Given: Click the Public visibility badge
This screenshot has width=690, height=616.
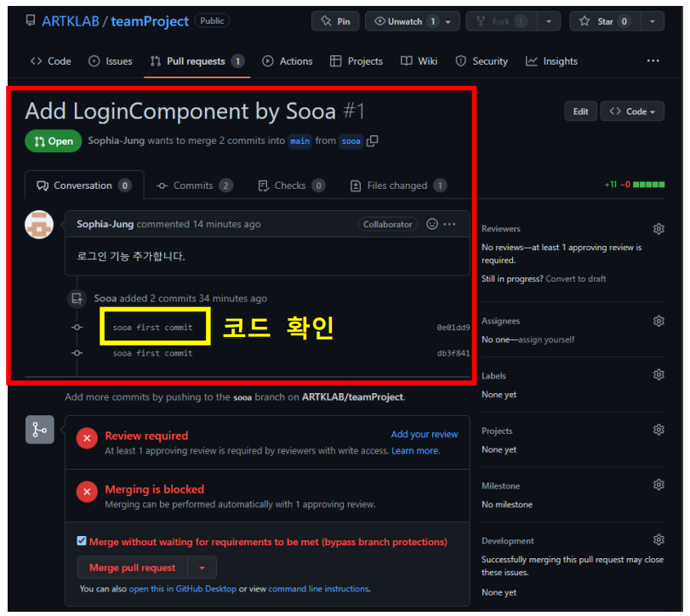Looking at the screenshot, I should click(212, 20).
